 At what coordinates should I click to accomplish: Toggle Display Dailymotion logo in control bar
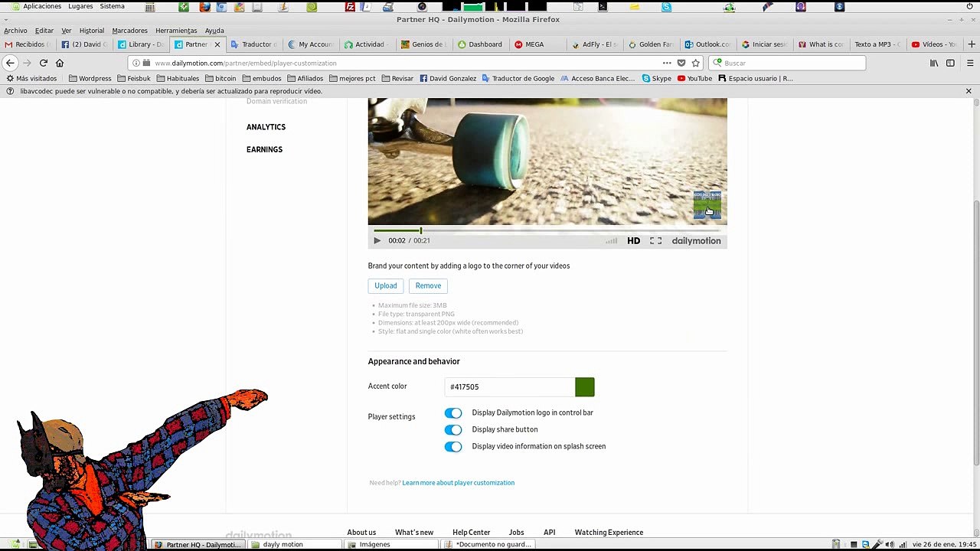click(x=453, y=412)
